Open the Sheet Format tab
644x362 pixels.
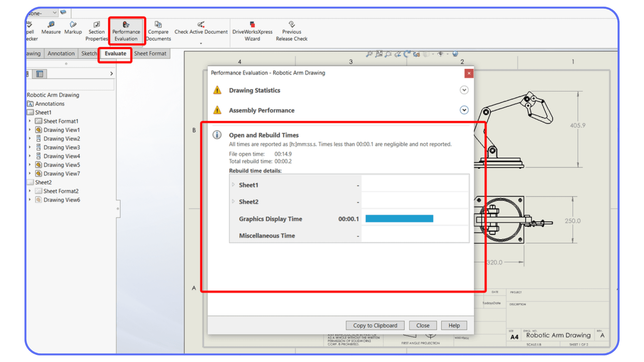coord(151,53)
